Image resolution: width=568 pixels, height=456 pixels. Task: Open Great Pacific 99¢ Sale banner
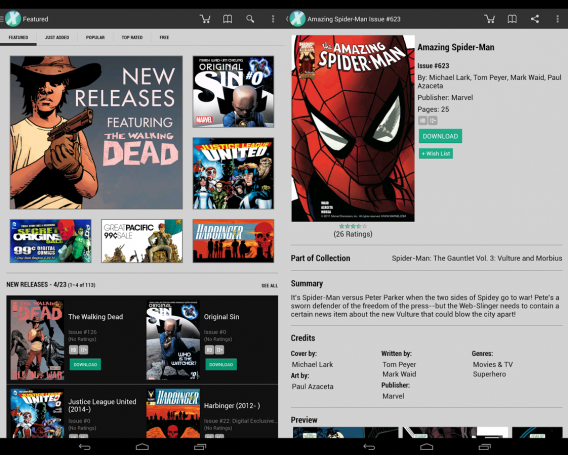click(142, 241)
